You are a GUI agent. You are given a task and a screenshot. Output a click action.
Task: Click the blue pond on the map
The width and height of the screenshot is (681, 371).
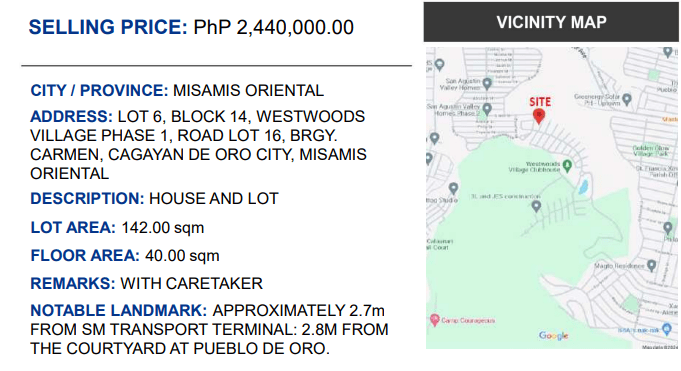click(x=583, y=187)
